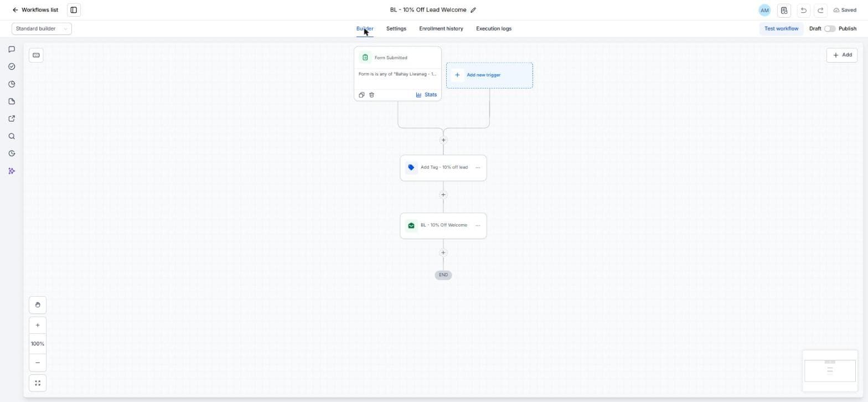
Task: Open the purple AI sparkle sidebar icon
Action: [x=12, y=171]
